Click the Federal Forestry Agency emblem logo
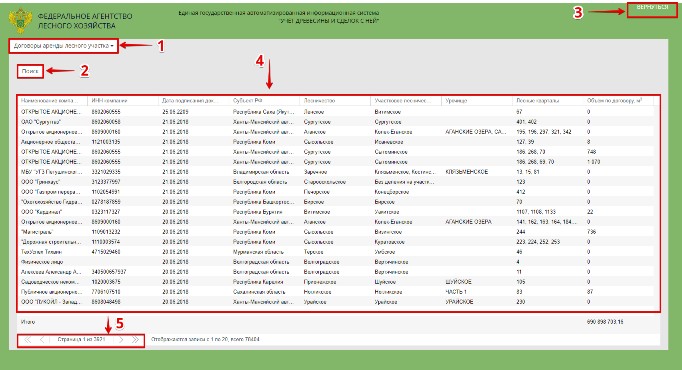This screenshot has width=682, height=370. (x=20, y=21)
